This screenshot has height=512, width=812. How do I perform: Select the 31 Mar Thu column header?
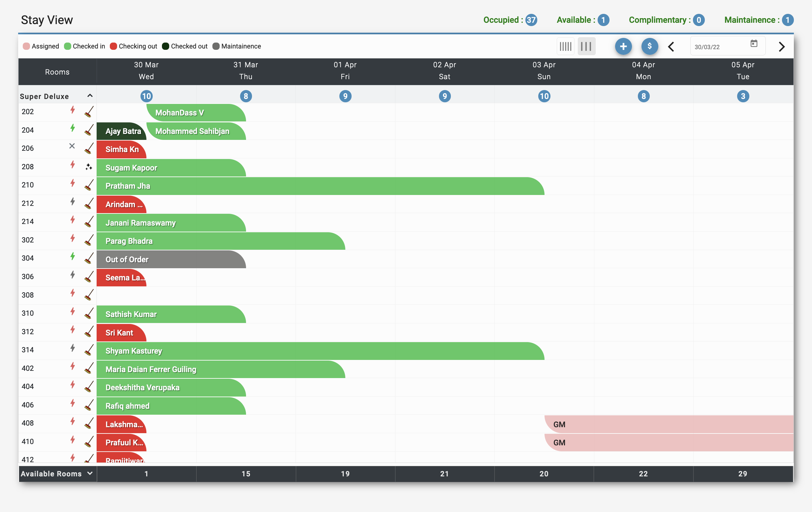tap(245, 71)
